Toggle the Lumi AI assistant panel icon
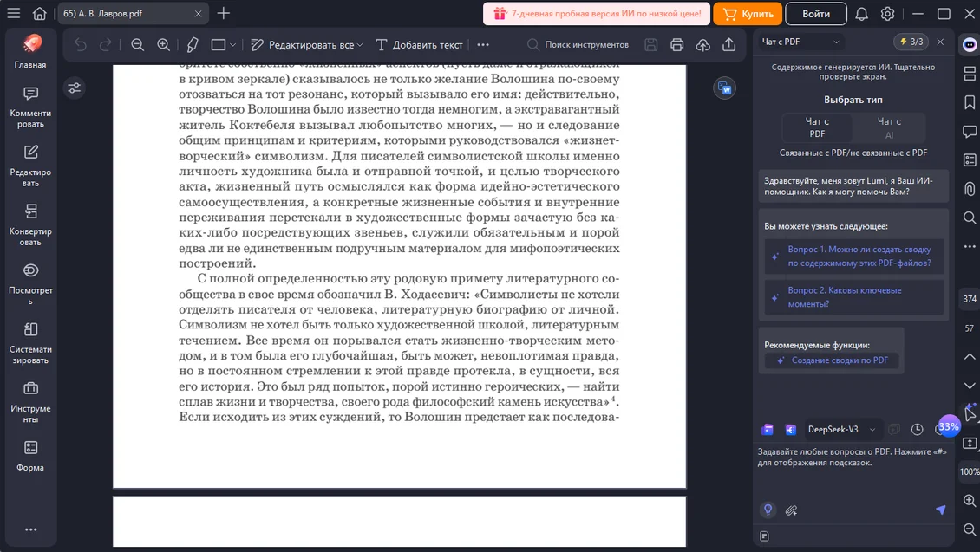 (x=970, y=44)
